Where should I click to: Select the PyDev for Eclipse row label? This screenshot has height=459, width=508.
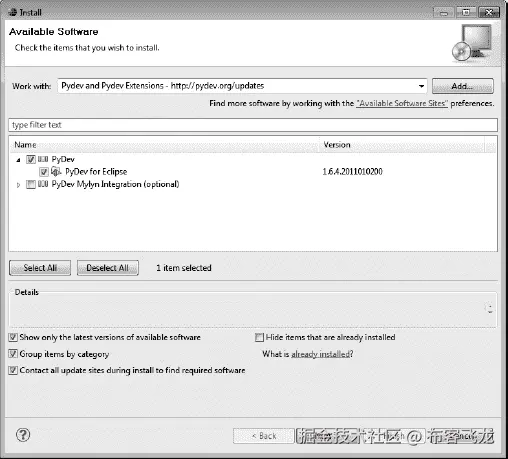pos(96,172)
